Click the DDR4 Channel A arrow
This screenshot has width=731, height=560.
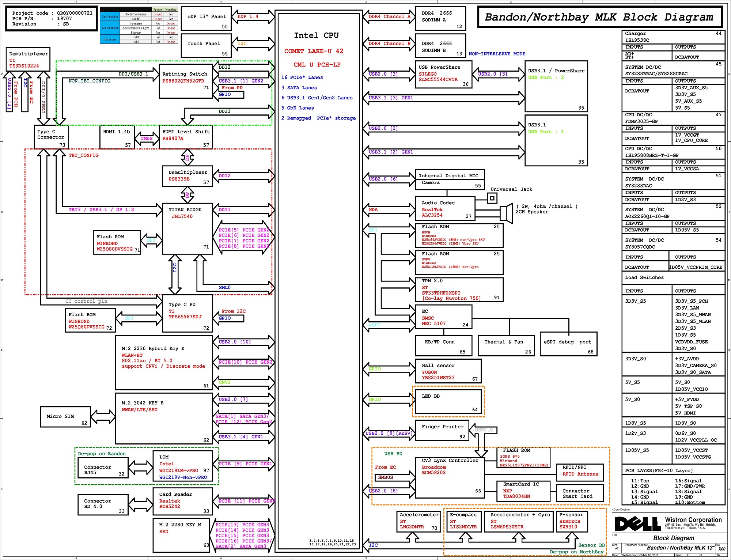click(389, 17)
